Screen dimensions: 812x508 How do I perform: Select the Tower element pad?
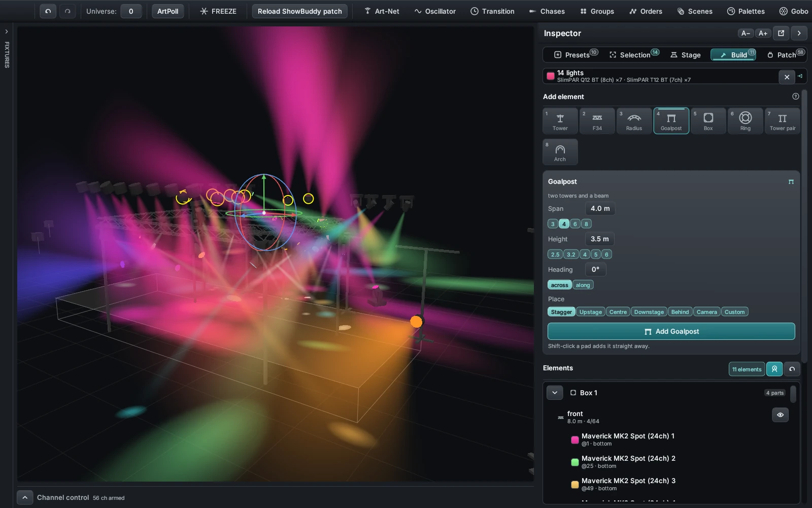[560, 121]
